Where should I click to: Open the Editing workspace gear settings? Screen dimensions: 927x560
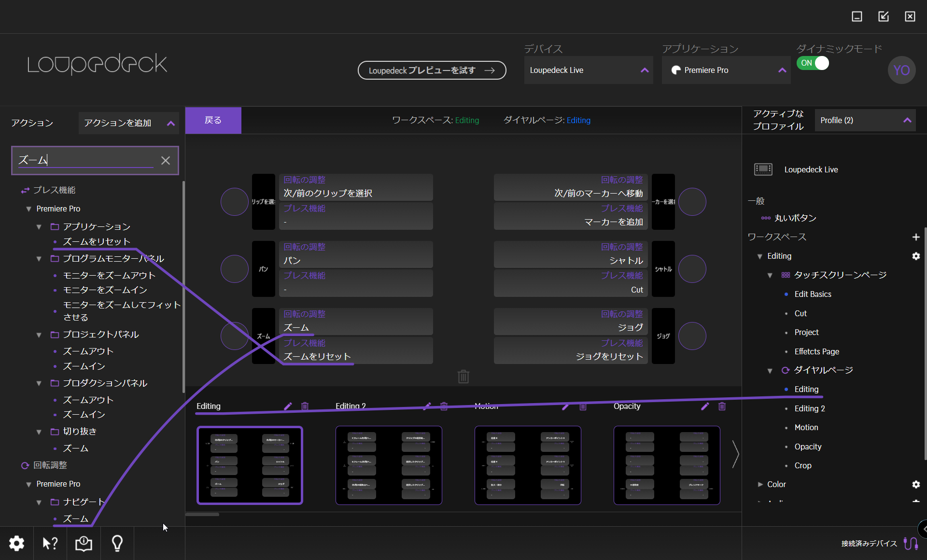pyautogui.click(x=915, y=256)
